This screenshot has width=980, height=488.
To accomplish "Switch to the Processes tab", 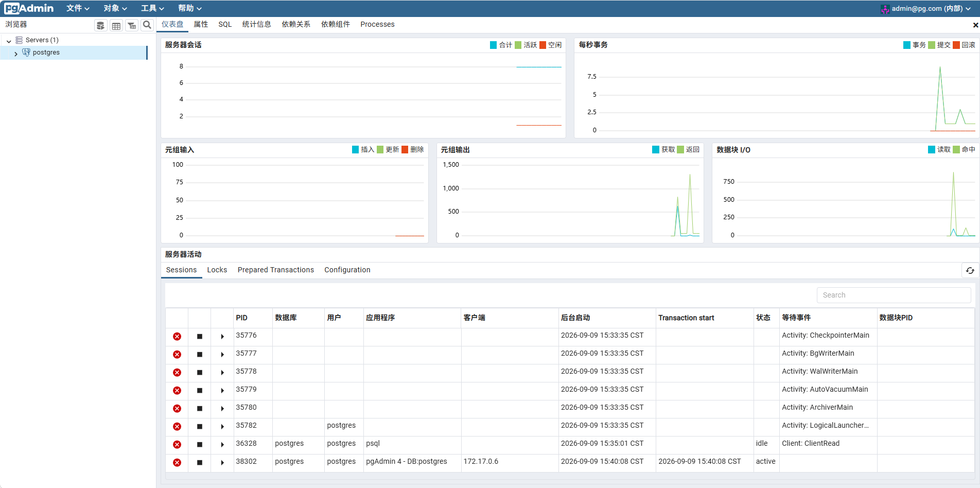I will coord(377,24).
